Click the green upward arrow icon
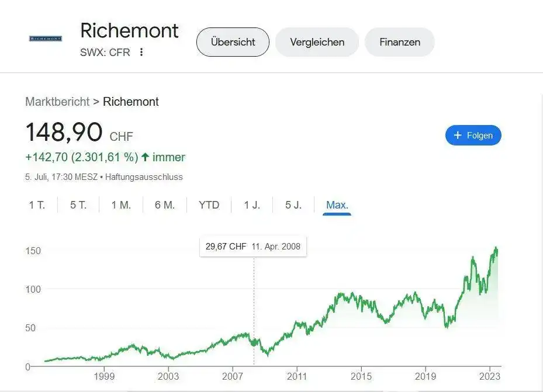This screenshot has width=543, height=392. point(145,157)
